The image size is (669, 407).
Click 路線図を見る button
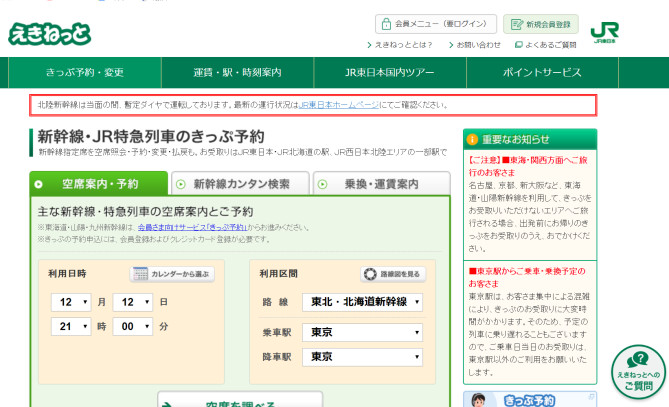[393, 274]
